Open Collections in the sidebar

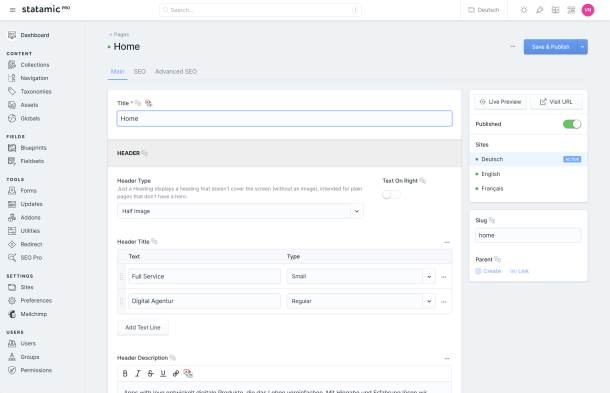click(28, 65)
